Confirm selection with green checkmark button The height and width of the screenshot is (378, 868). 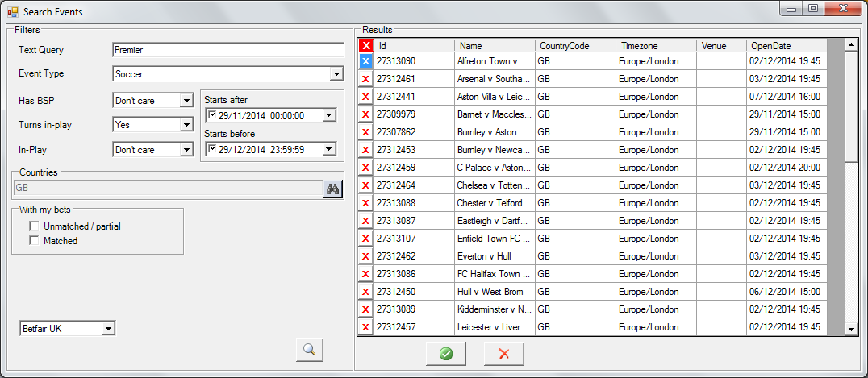coord(446,354)
